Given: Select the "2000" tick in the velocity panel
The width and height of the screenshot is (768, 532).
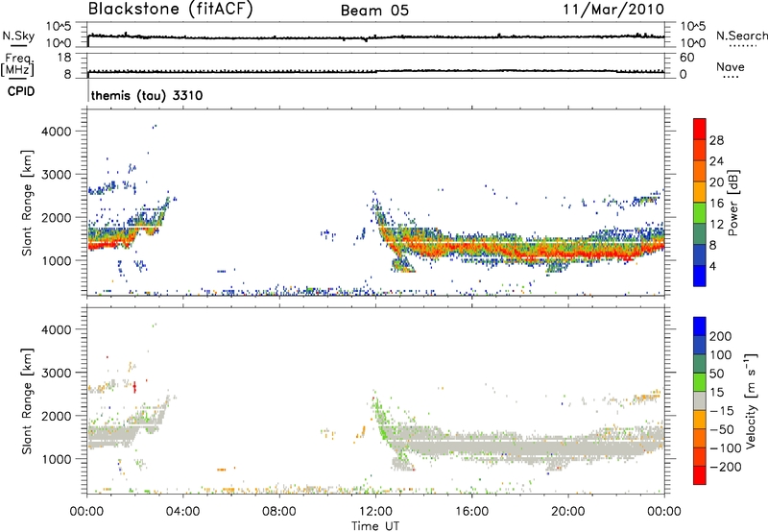Looking at the screenshot, I should [57, 416].
